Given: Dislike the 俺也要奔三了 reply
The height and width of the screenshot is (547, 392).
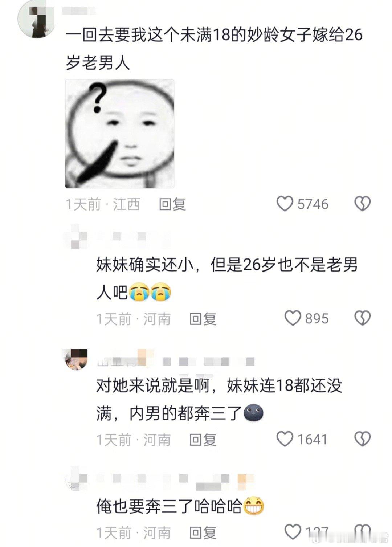Looking at the screenshot, I should point(362,532).
